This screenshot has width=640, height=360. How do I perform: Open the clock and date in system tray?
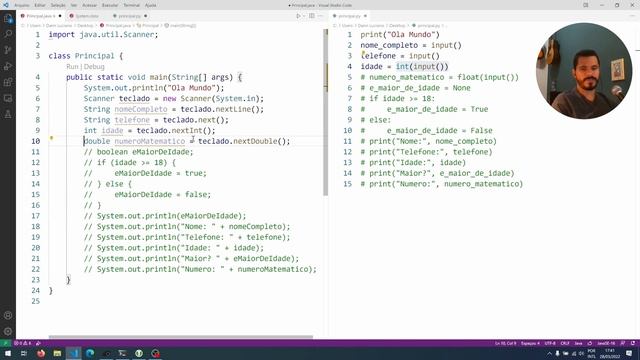(609, 353)
